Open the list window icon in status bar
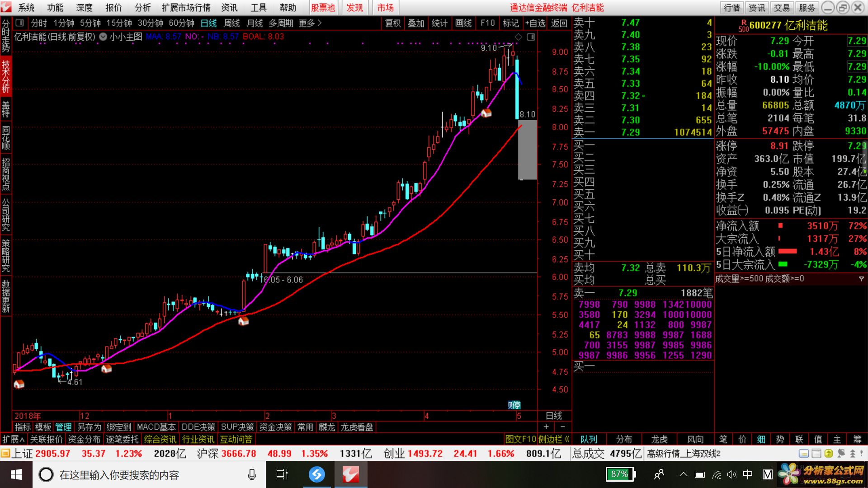 pyautogui.click(x=816, y=453)
